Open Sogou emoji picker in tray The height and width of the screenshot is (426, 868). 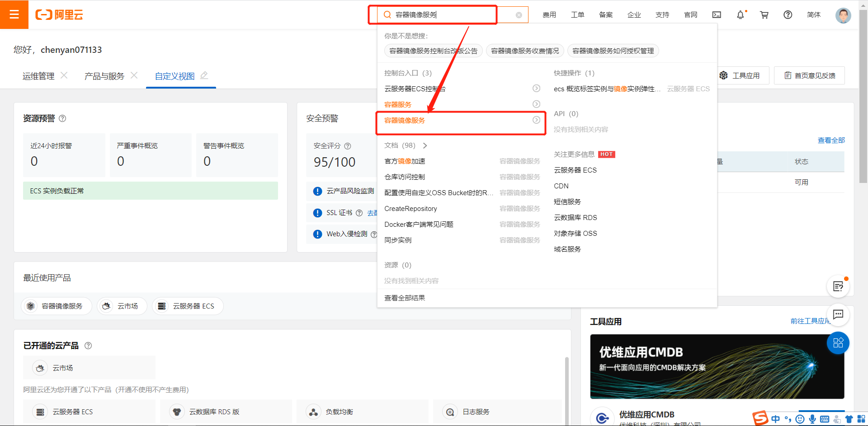pyautogui.click(x=800, y=419)
